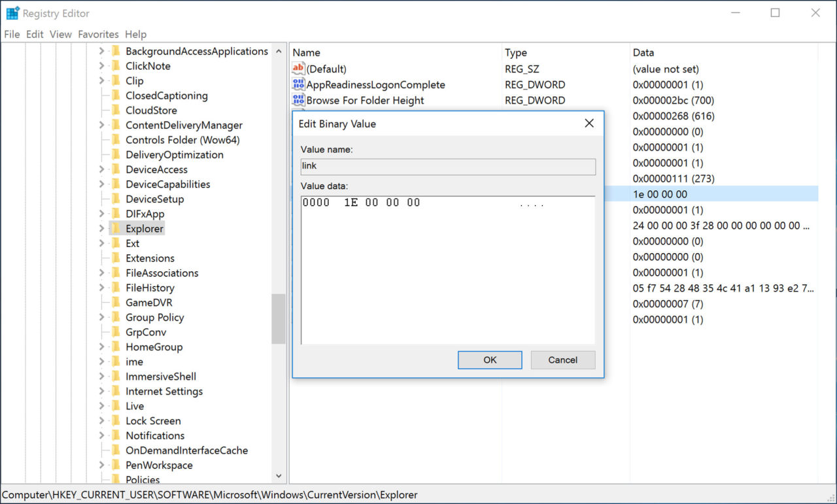Expand the PenWorkspace key
This screenshot has height=504, width=837.
point(101,465)
